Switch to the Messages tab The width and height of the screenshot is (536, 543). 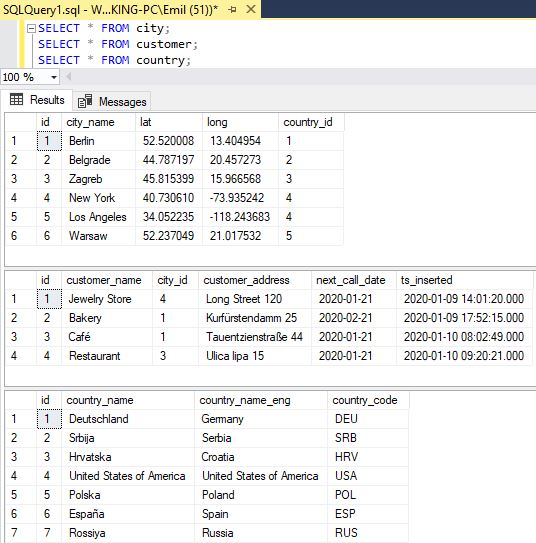[112, 102]
